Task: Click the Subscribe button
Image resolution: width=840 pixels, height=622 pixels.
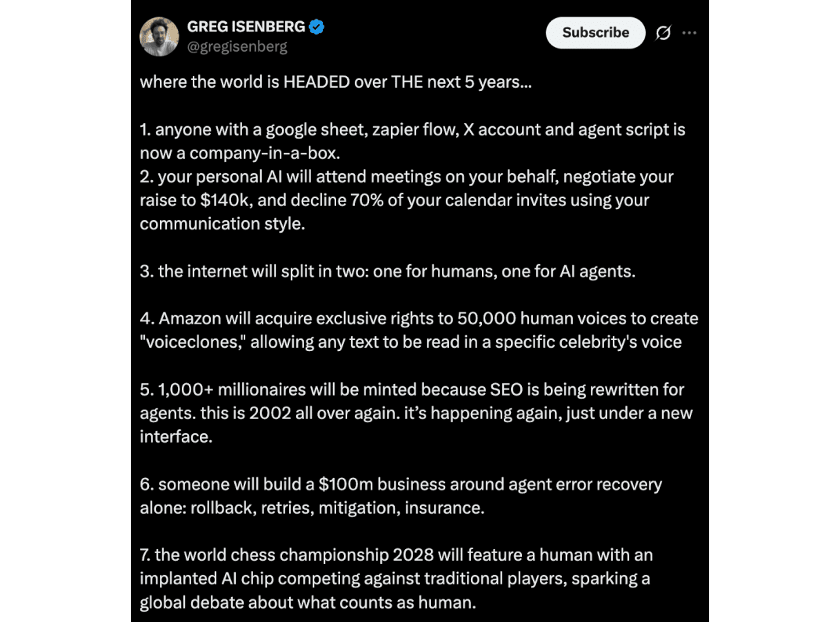Action: [596, 33]
